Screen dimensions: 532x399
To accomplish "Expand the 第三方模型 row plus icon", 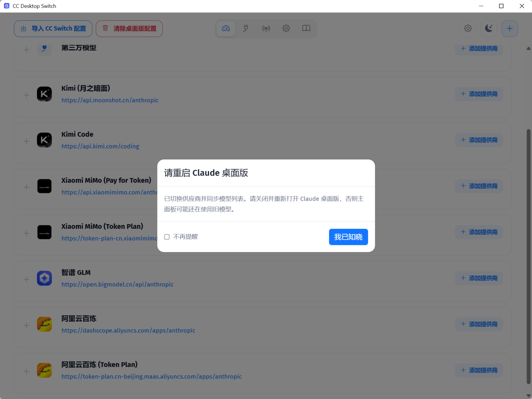I will click(x=27, y=49).
